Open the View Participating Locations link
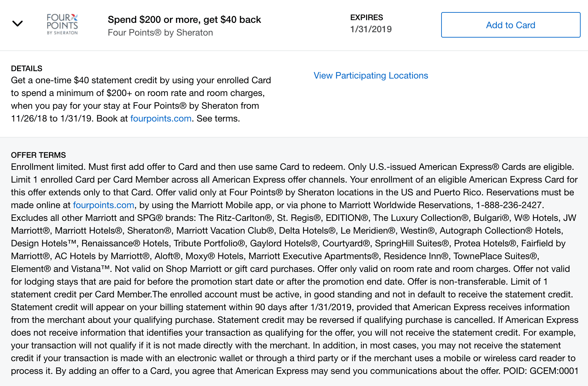 371,76
